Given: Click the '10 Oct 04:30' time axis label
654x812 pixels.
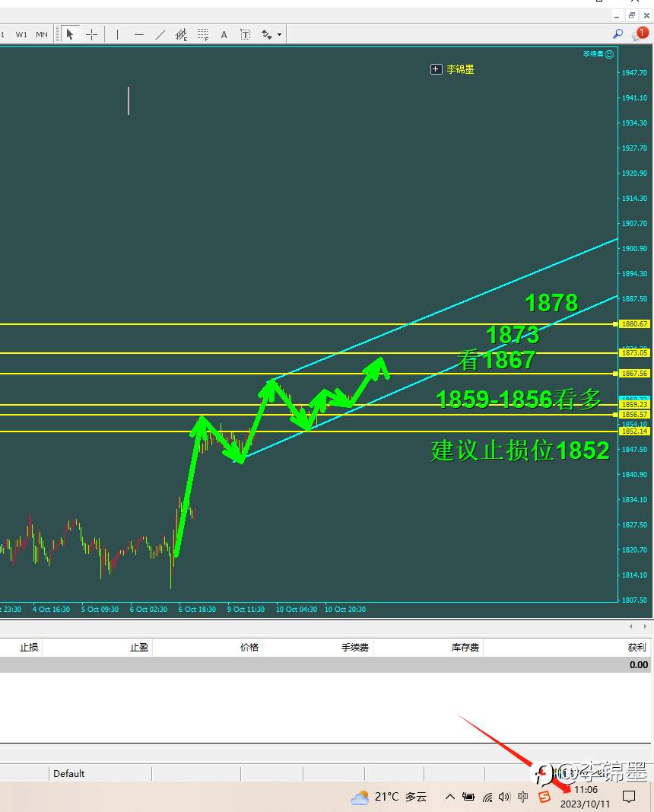Looking at the screenshot, I should (297, 610).
